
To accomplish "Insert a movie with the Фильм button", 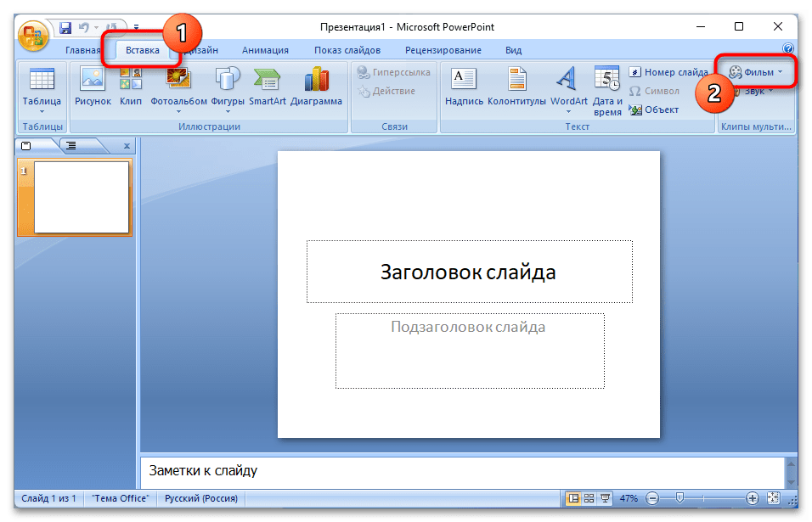I will (751, 72).
